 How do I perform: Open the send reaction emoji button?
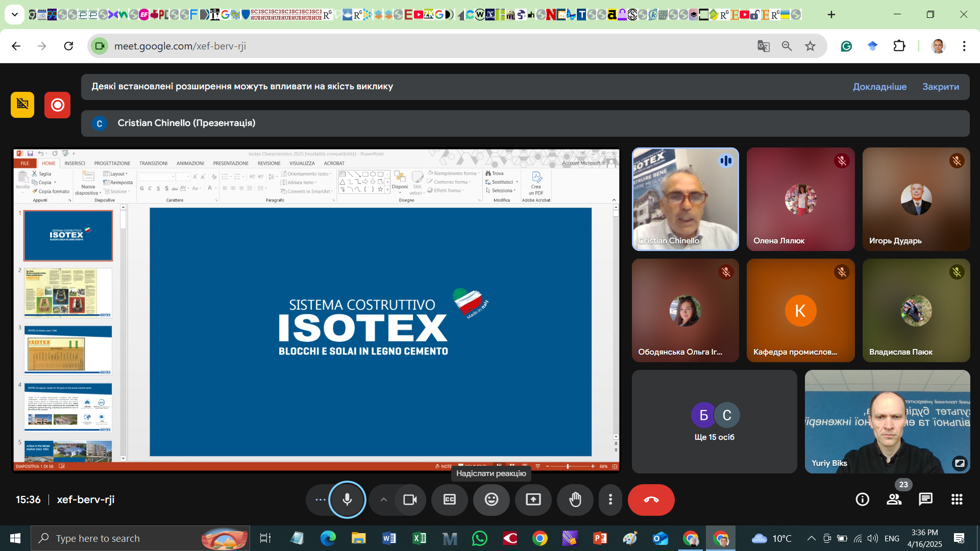(x=492, y=500)
